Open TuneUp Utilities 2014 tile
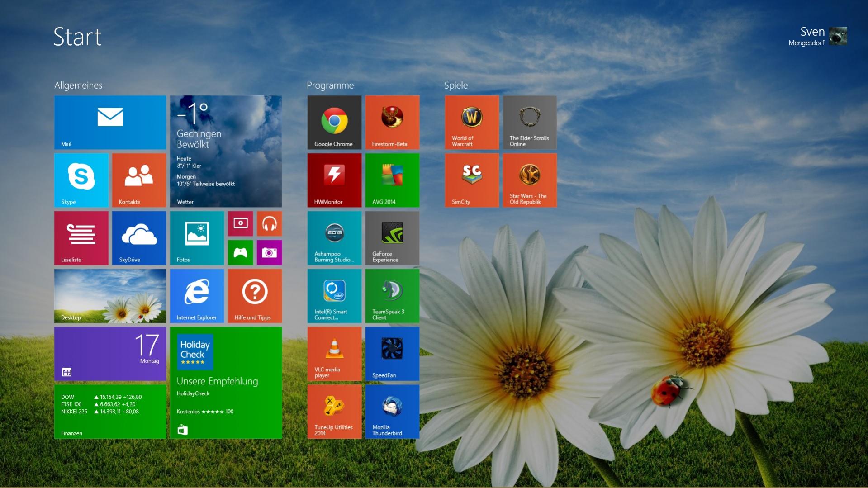Viewport: 868px width, 488px height. 334,412
